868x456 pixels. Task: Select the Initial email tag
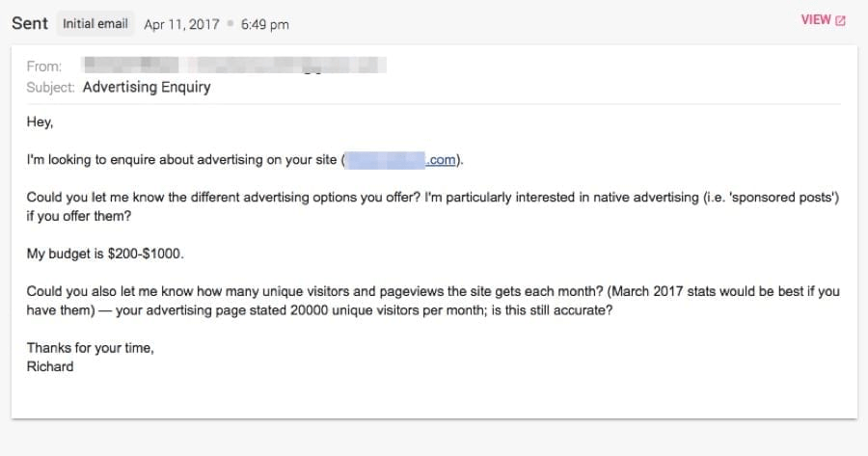tap(95, 24)
